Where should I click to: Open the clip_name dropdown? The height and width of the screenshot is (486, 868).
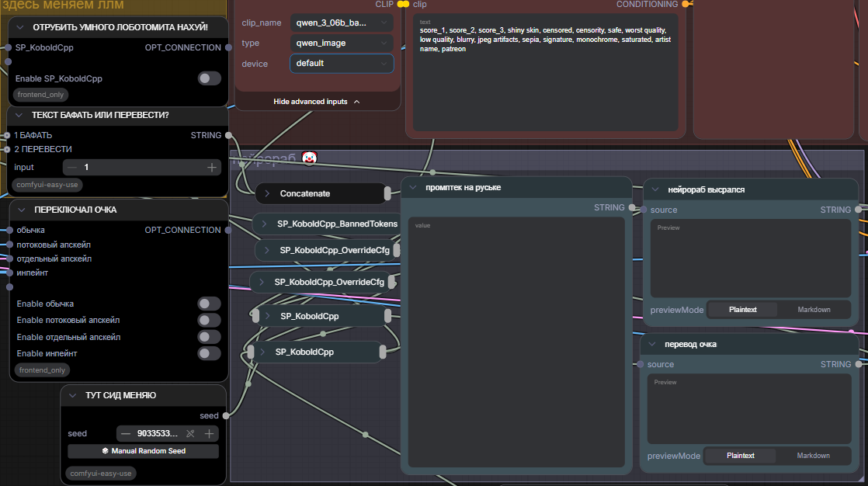[342, 23]
